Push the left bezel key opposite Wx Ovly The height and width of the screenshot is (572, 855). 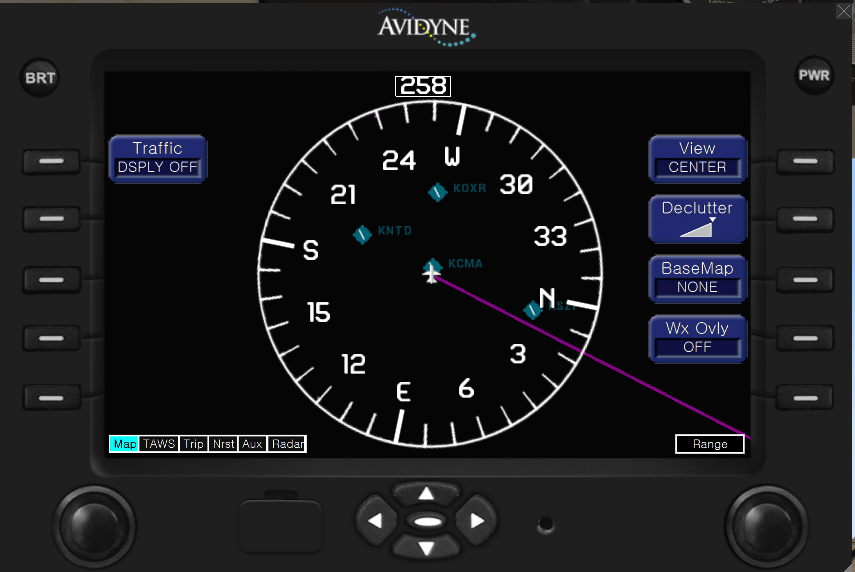coord(51,339)
